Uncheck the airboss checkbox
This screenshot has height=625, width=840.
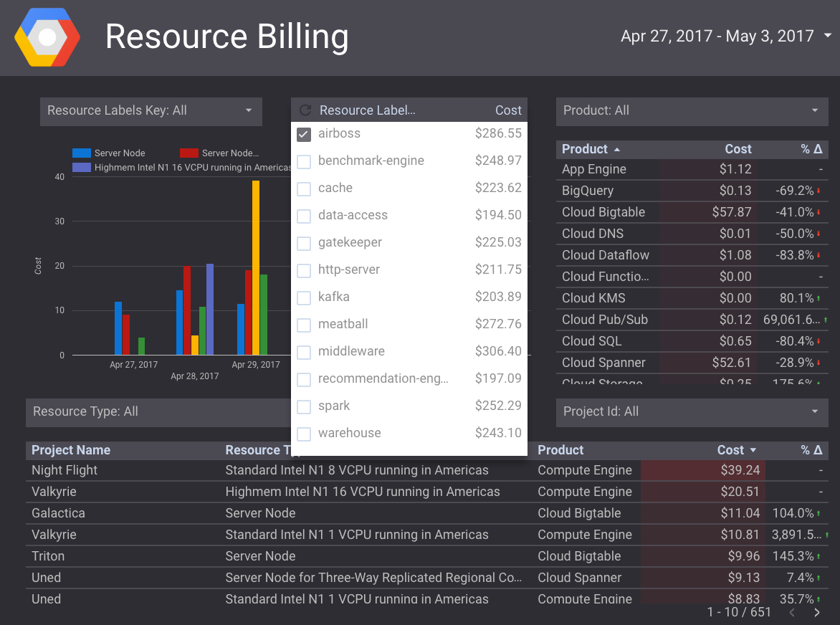point(304,135)
